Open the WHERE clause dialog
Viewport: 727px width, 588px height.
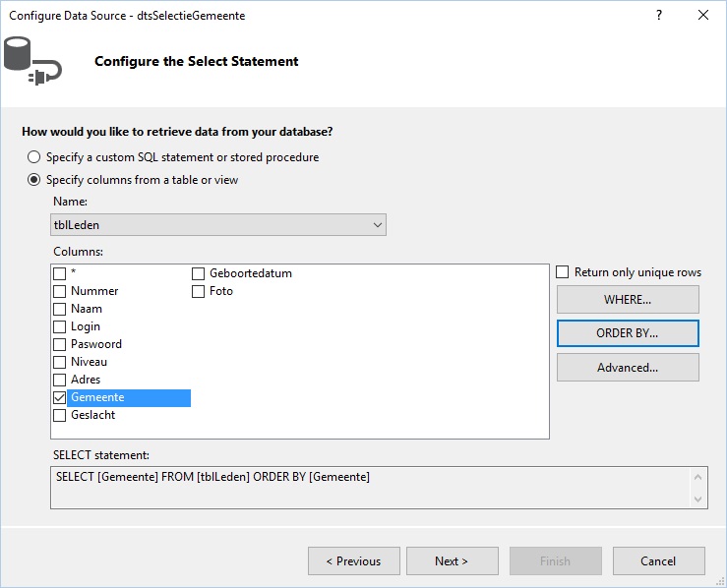point(628,299)
